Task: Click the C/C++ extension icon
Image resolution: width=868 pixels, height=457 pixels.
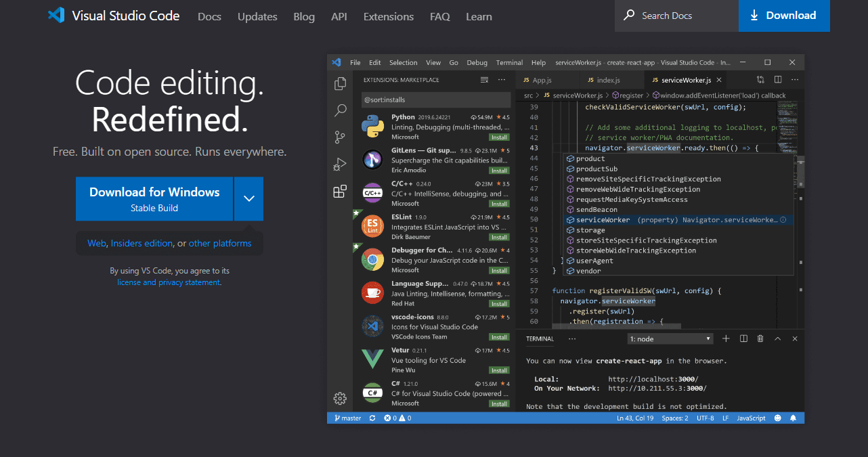Action: click(372, 193)
